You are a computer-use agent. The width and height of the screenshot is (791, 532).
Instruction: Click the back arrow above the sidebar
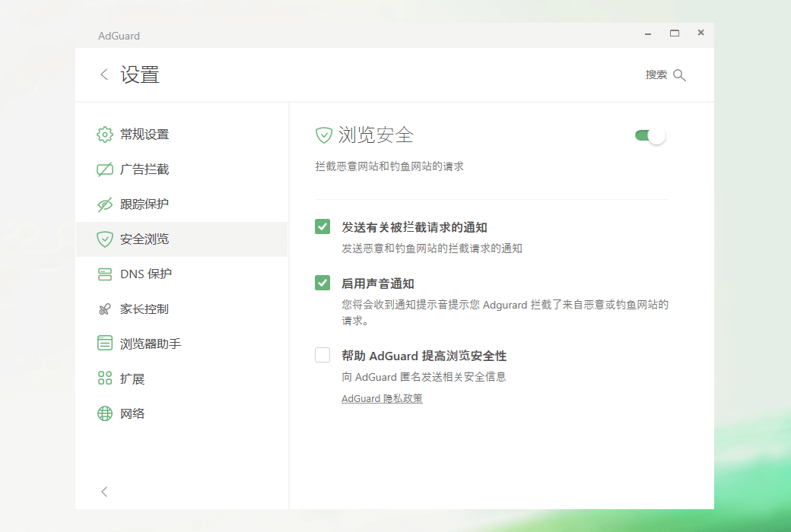coord(103,74)
